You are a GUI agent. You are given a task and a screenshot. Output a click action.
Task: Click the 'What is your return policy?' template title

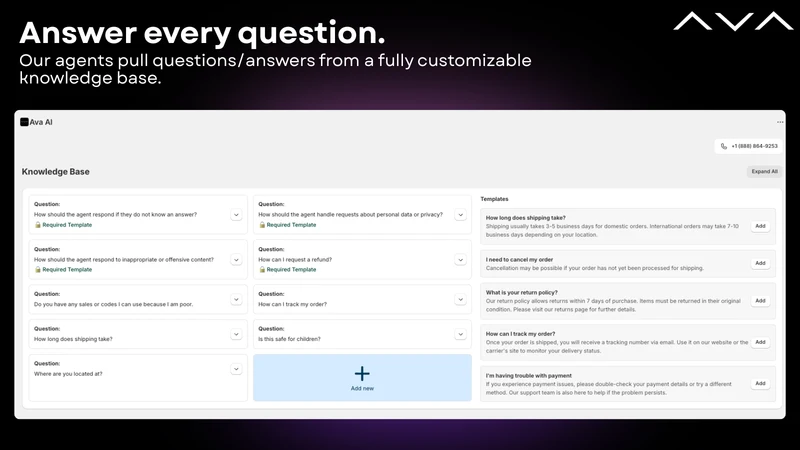coord(521,293)
